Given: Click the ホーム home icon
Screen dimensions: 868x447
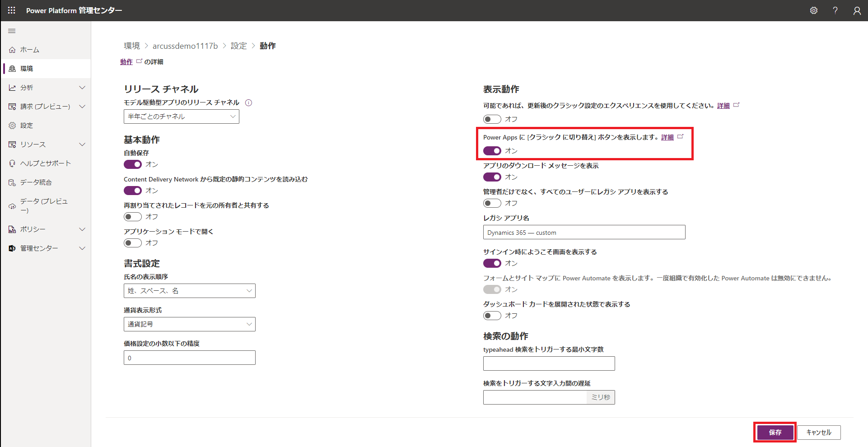Looking at the screenshot, I should [12, 50].
